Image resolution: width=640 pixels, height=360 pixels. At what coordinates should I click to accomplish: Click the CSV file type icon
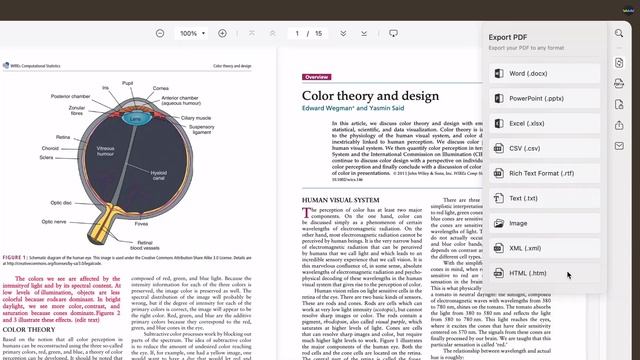click(x=498, y=148)
